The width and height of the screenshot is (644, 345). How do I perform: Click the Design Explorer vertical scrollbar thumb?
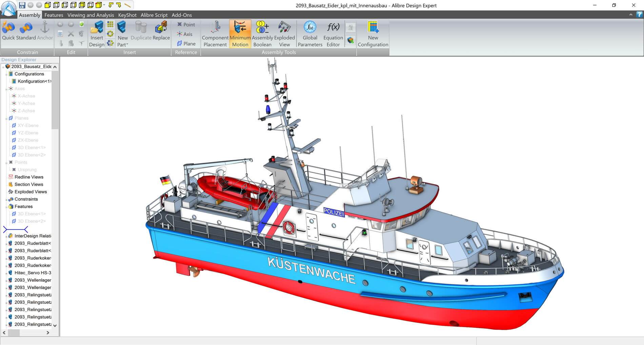coord(55,100)
